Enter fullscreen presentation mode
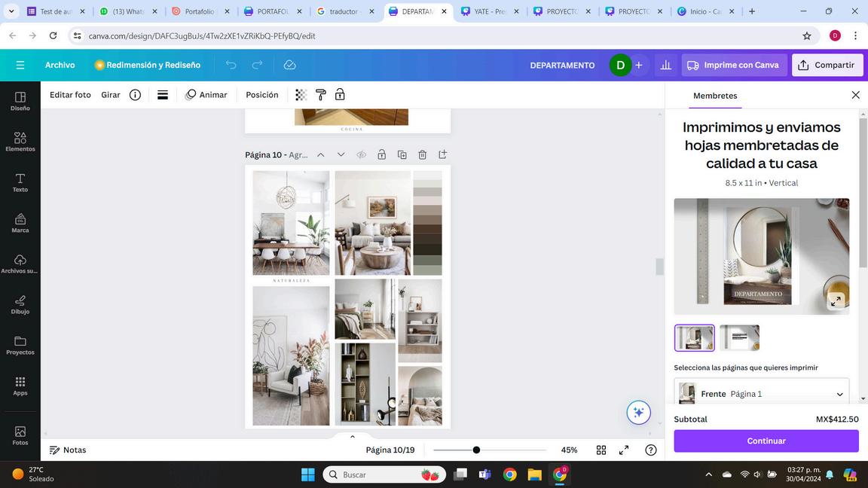The height and width of the screenshot is (488, 868). coord(624,450)
